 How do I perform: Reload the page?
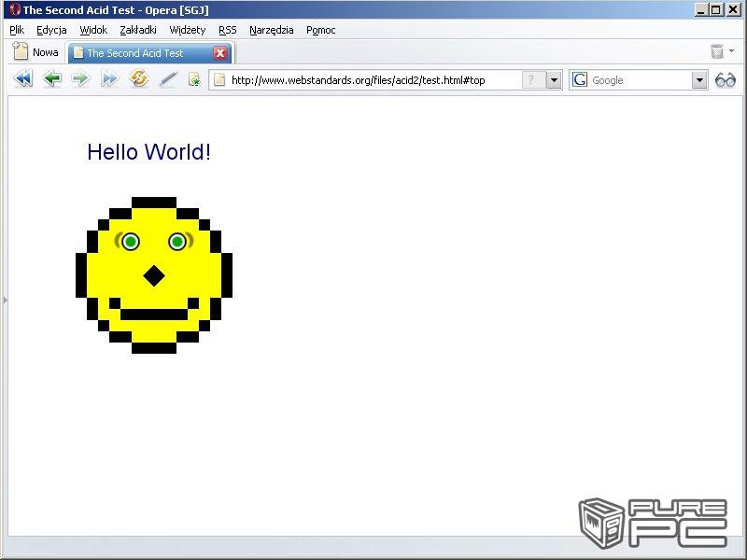click(138, 78)
